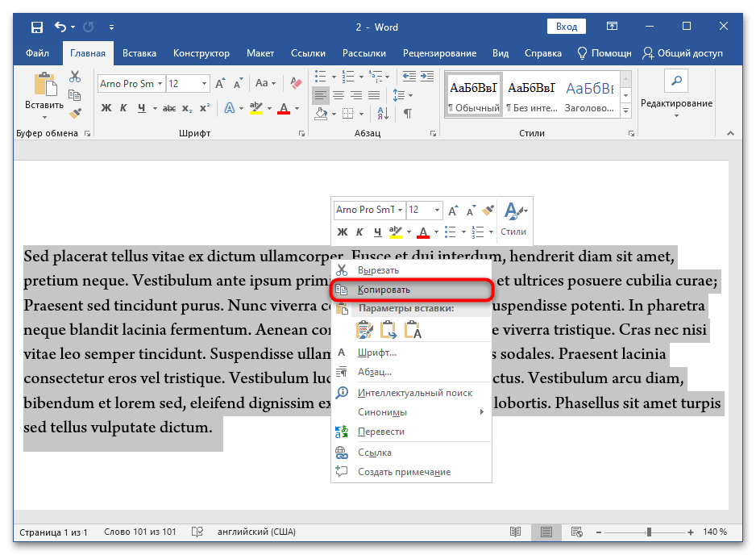Viewport: 756px width, 555px height.
Task: Click the spelling check icon in status bar
Action: point(197,532)
